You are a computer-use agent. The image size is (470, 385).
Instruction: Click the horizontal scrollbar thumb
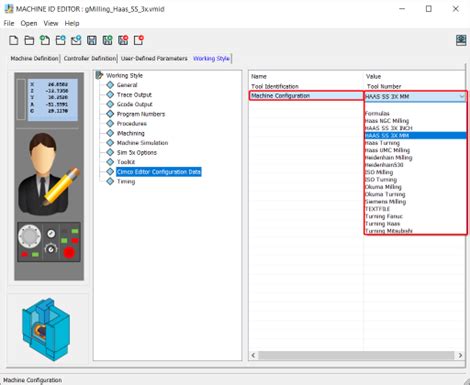(356, 355)
